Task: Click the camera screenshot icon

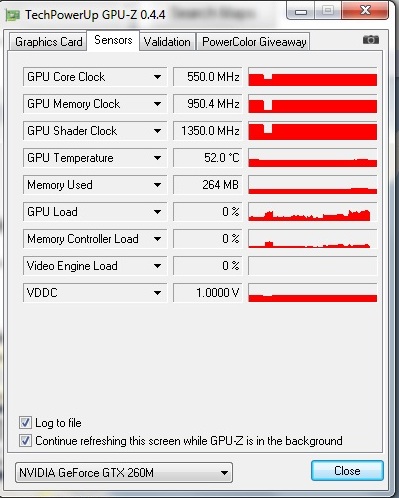Action: (371, 40)
